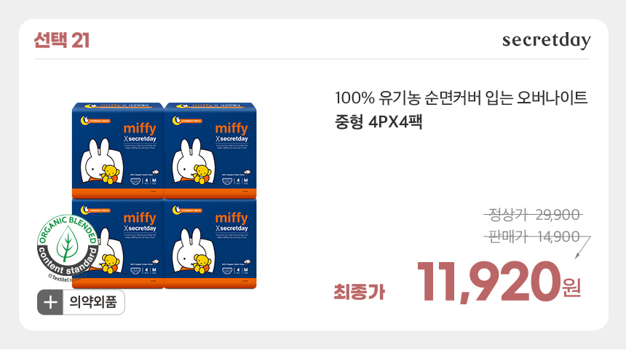The width and height of the screenshot is (626, 364).
Task: Select the top-right miffy package image
Action: 210,151
